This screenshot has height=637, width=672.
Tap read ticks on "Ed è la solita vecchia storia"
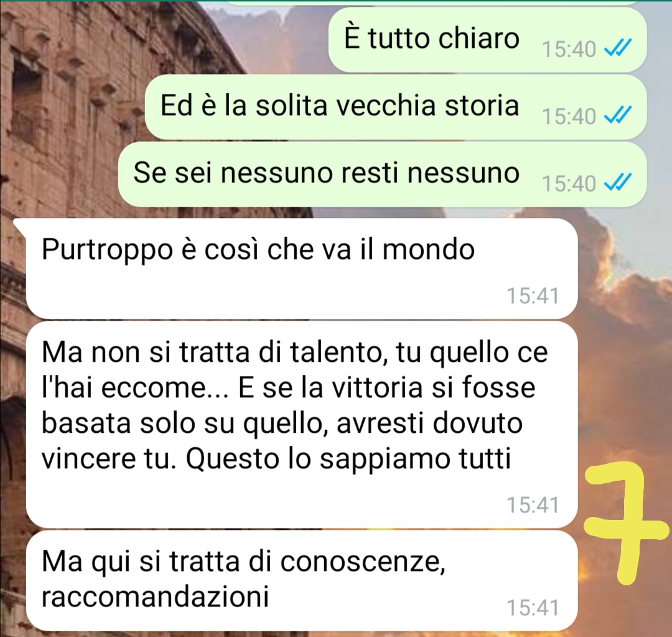pos(618,115)
